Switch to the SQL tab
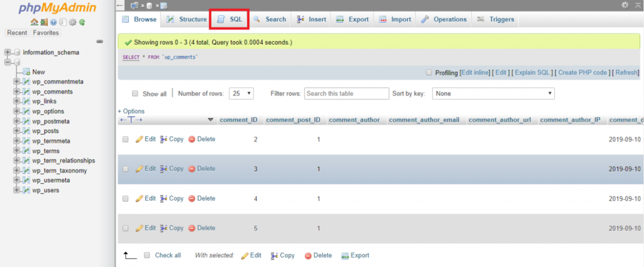This screenshot has height=267, width=644. click(230, 20)
